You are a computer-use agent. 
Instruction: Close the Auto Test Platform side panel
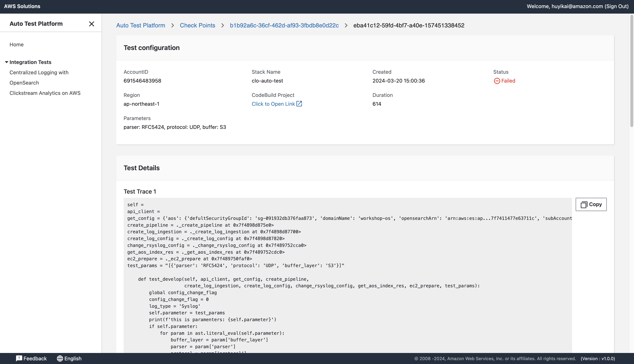coord(92,24)
